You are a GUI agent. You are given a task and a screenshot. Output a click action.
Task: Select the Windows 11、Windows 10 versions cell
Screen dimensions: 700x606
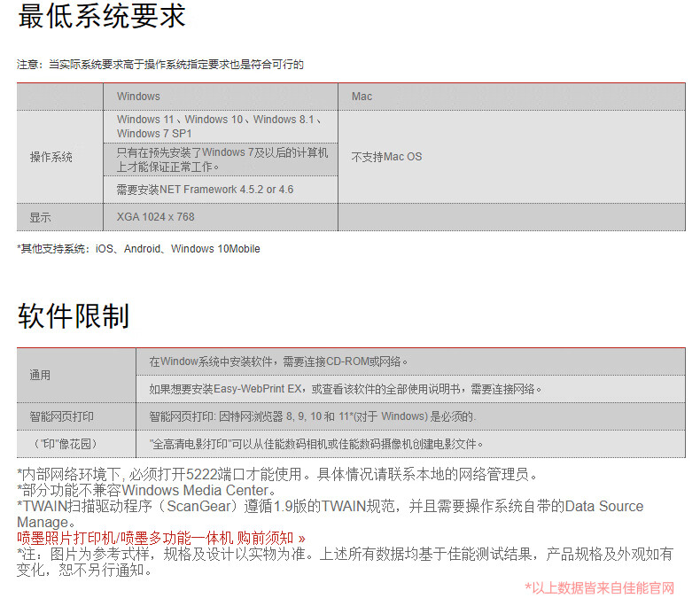(221, 127)
